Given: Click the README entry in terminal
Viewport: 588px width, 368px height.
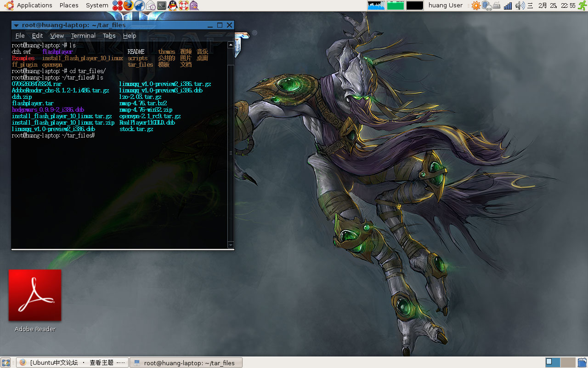Looking at the screenshot, I should [x=136, y=52].
